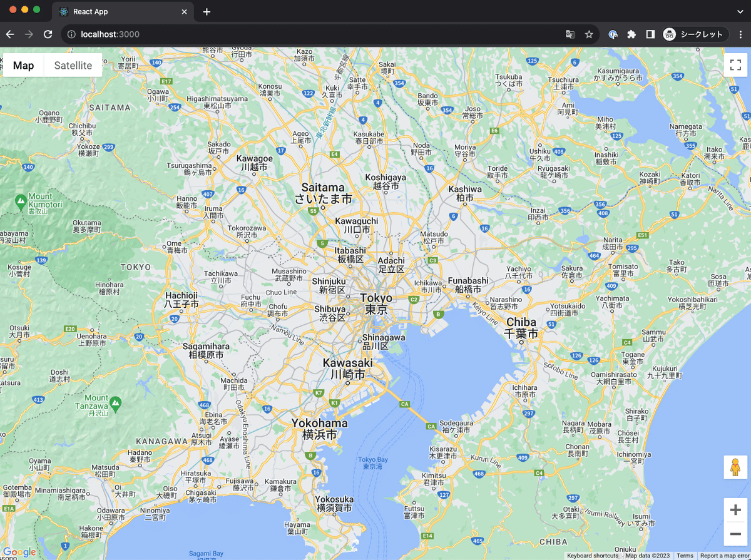The height and width of the screenshot is (560, 751).
Task: Zoom in the map with the plus button
Action: tap(735, 510)
